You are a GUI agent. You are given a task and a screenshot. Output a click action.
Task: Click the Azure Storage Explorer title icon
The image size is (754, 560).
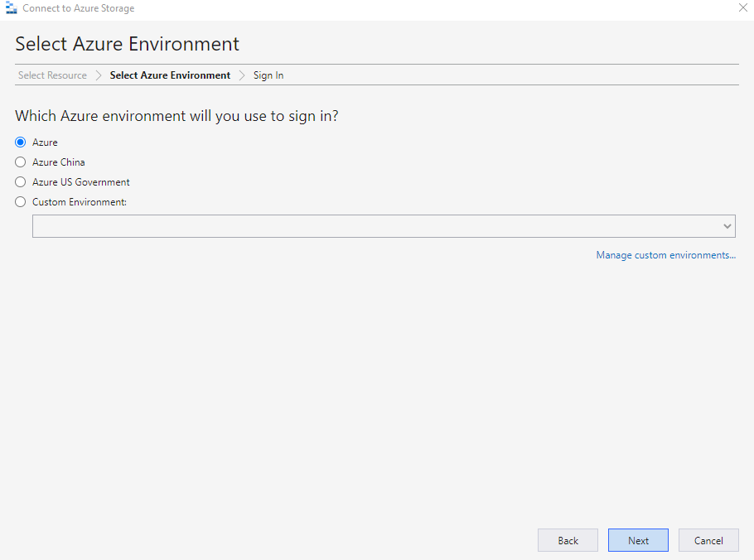[x=11, y=8]
